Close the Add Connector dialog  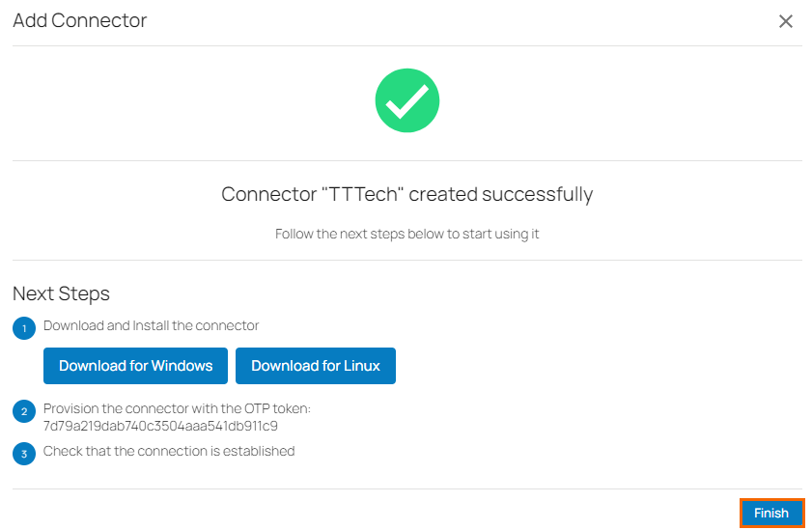click(786, 21)
